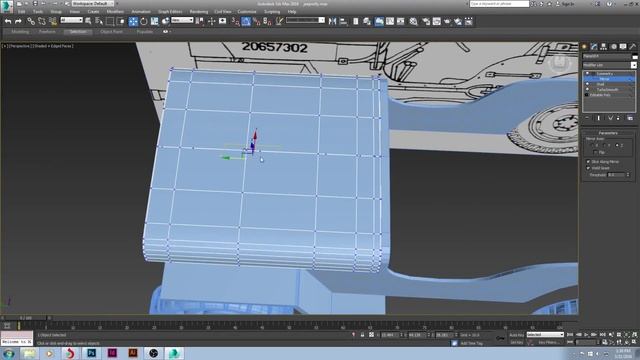
Task: Click the Undo arrow in main toolbar
Action: [8, 21]
